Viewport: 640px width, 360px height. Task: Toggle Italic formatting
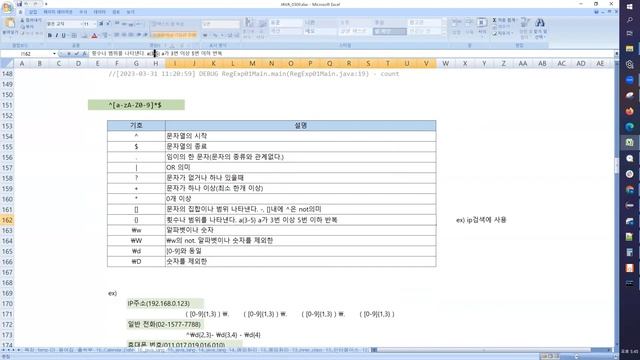(x=57, y=36)
